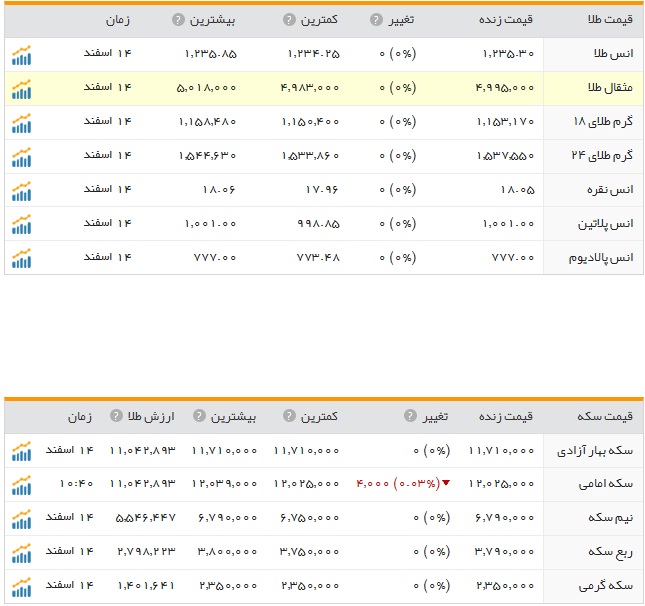The width and height of the screenshot is (645, 606).
Task: Select highest value ۵,۰۱۸,۰۰۰ for مثقال طلا
Action: [x=206, y=88]
